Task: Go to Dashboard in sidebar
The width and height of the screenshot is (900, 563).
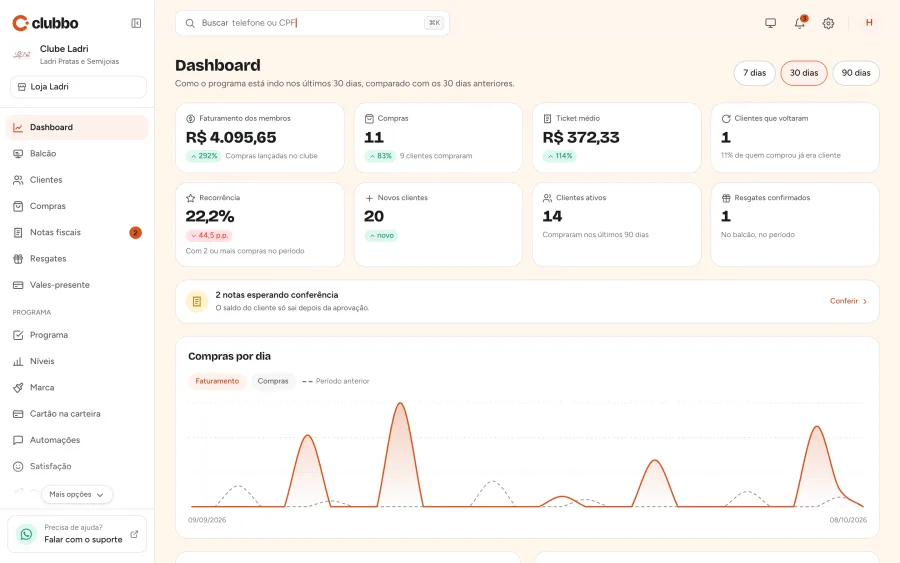Action: [77, 127]
